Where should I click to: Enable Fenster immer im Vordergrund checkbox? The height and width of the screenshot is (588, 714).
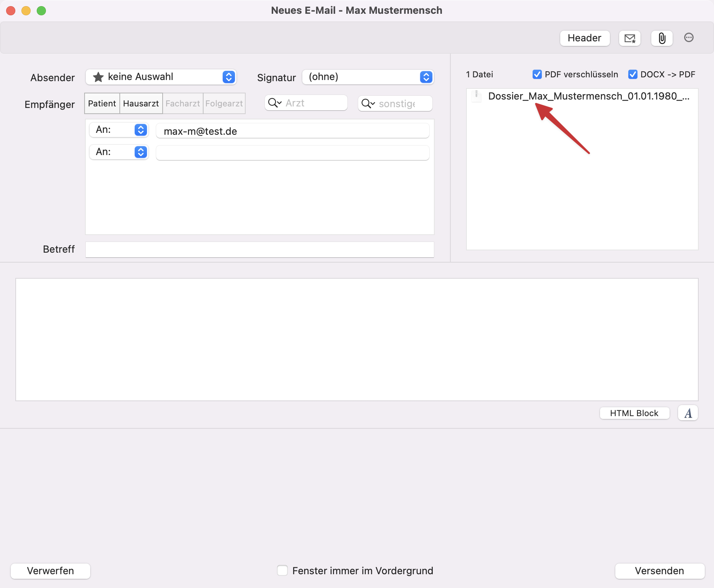[x=282, y=570]
